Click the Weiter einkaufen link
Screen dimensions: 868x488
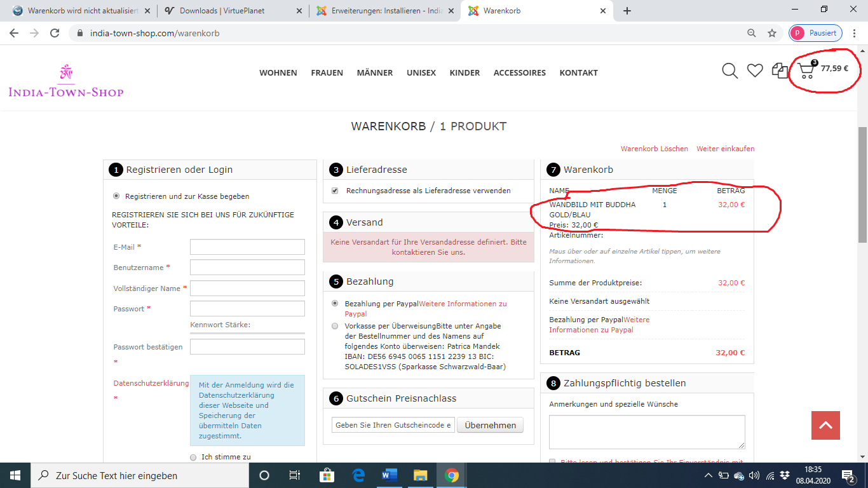click(725, 149)
